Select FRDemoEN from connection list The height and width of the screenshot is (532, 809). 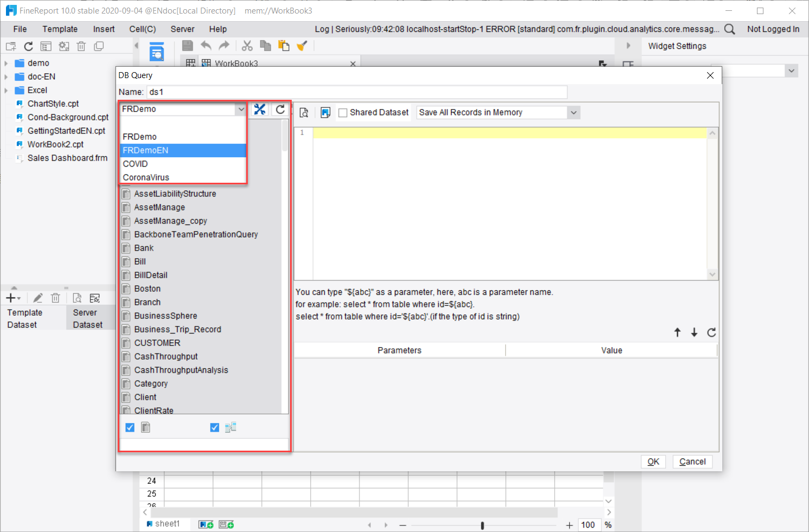pyautogui.click(x=183, y=150)
